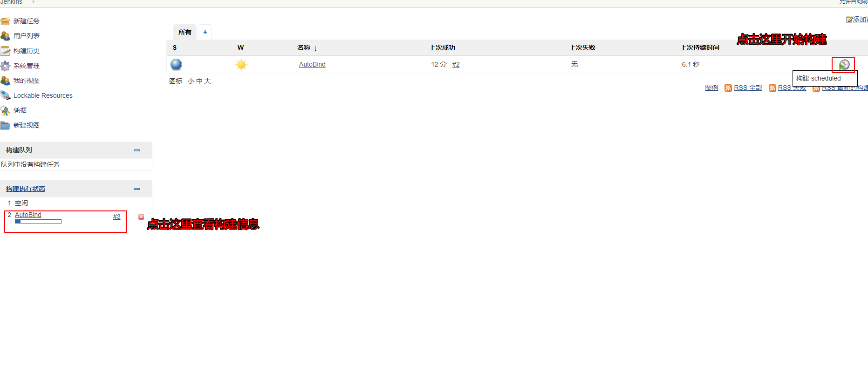This screenshot has width=868, height=386.
Task: Click the 构建历史 notepad icon
Action: pyautogui.click(x=5, y=51)
